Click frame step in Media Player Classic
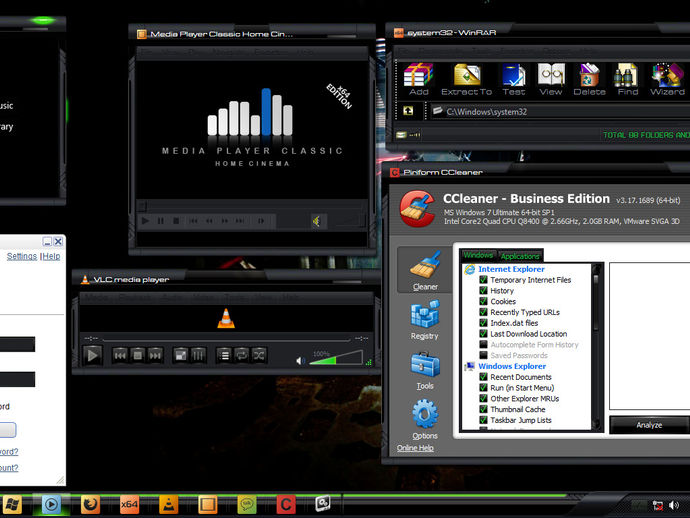The width and height of the screenshot is (690, 518). coord(261,221)
